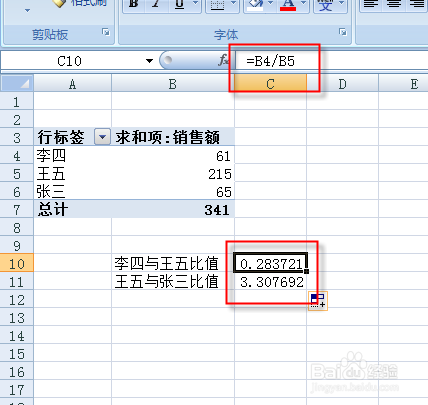
Task: Select column A header
Action: coord(72,84)
